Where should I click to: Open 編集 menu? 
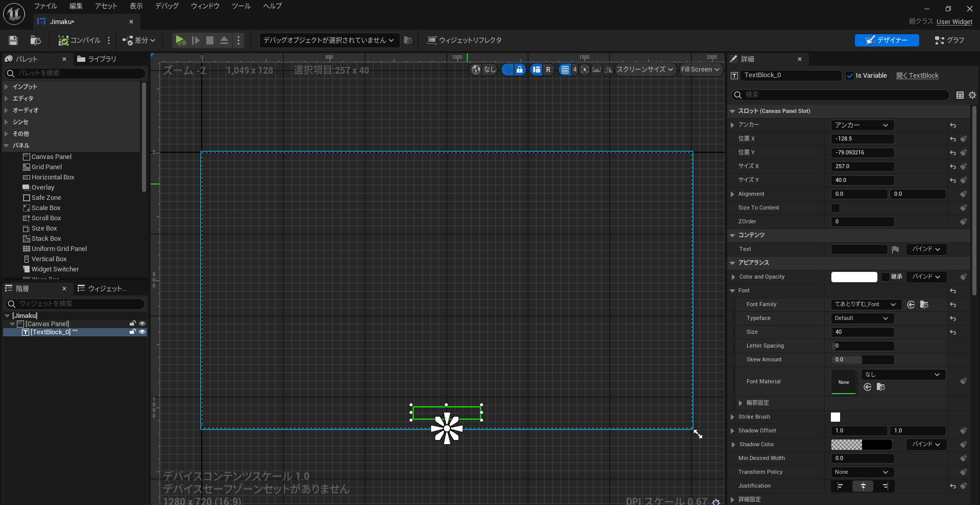(x=76, y=6)
